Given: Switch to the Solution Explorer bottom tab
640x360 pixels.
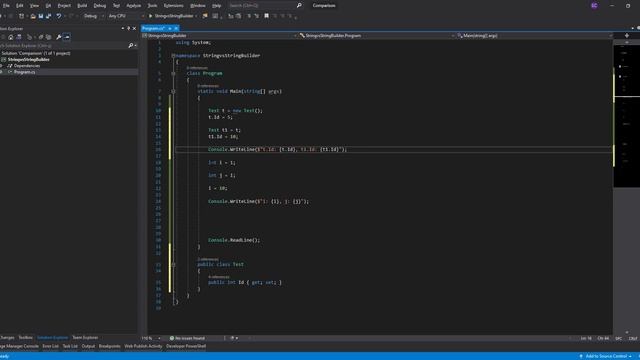Looking at the screenshot, I should pyautogui.click(x=53, y=338).
